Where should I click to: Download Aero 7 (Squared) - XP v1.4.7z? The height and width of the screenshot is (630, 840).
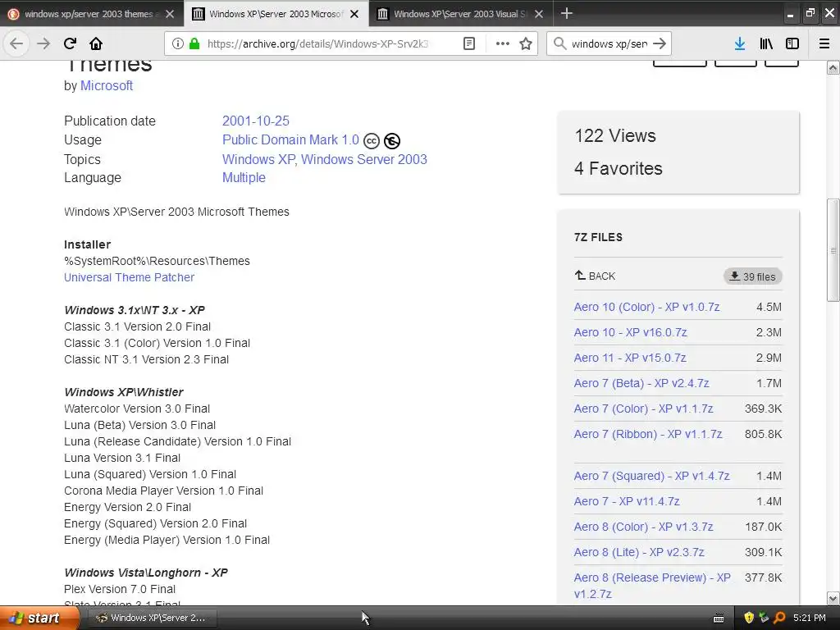click(x=651, y=476)
